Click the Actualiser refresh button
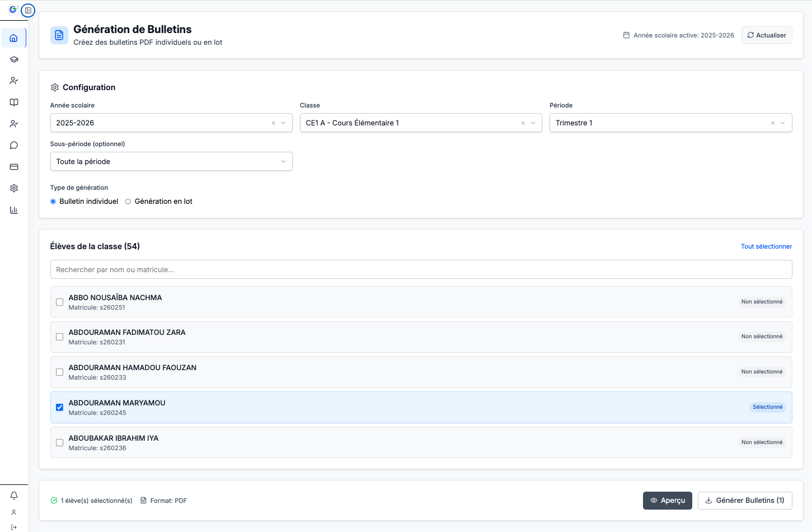 click(x=766, y=35)
